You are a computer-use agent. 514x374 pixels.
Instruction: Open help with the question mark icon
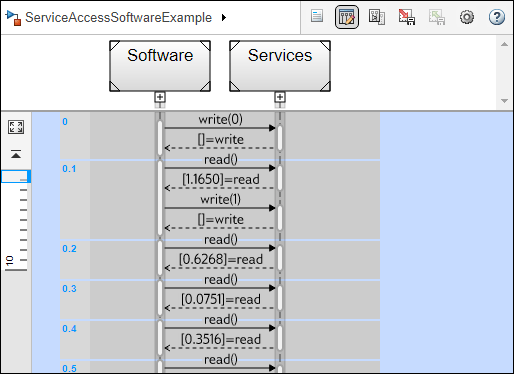click(497, 17)
